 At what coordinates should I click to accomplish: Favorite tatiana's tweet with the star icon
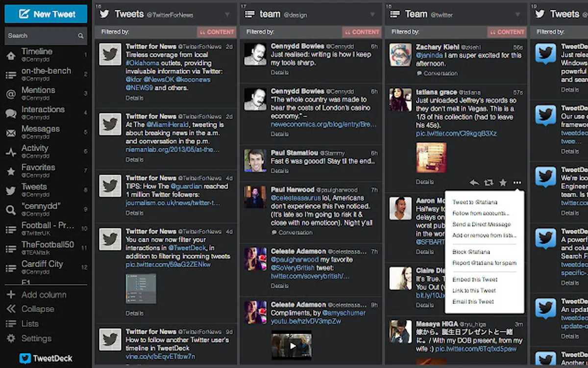point(503,182)
